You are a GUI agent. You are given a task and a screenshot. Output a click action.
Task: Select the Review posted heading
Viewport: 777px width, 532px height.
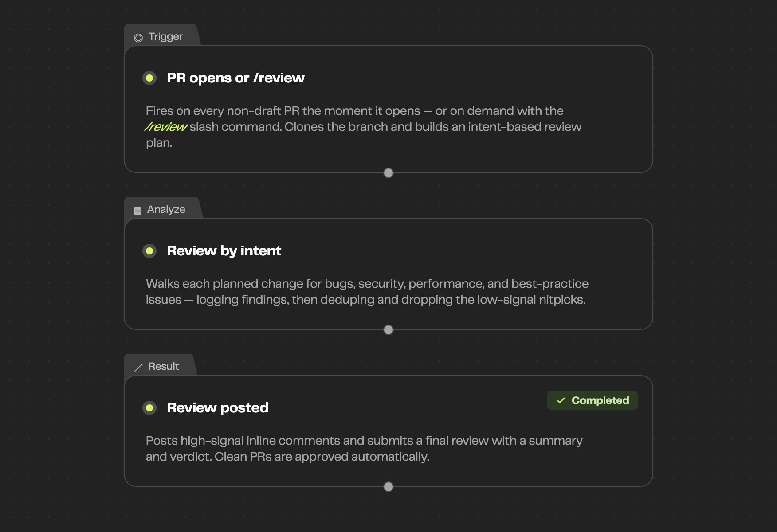(x=218, y=408)
